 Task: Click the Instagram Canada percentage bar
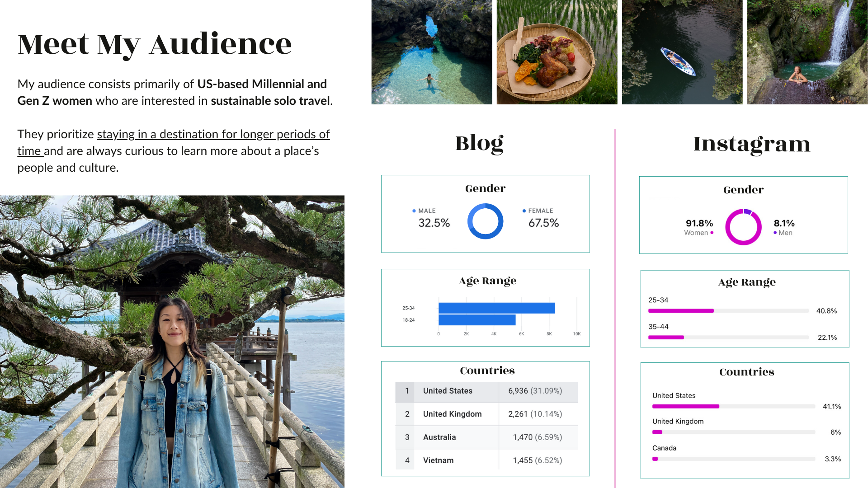(733, 459)
